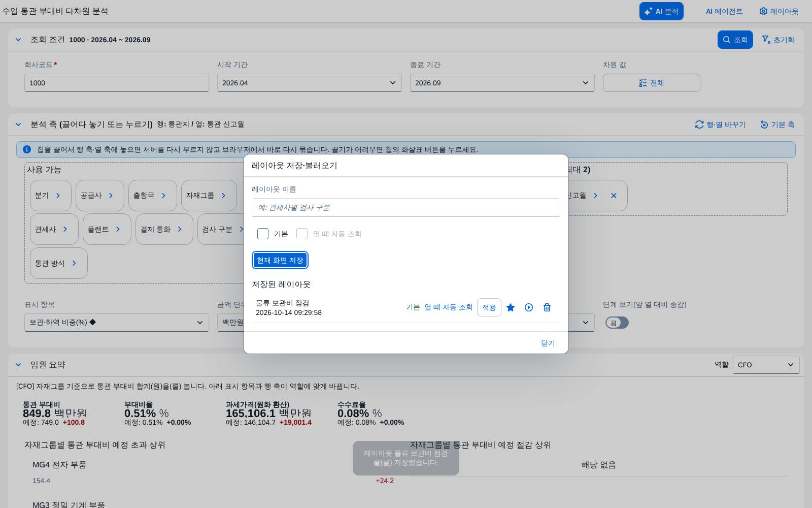This screenshot has height=508, width=812.
Task: Click 현재 화면 저장 button
Action: (280, 260)
